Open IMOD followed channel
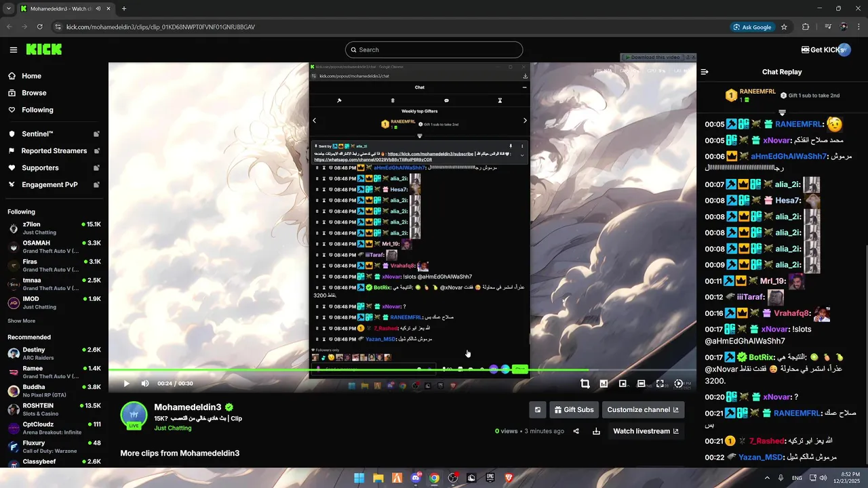The height and width of the screenshot is (488, 868). [x=54, y=302]
